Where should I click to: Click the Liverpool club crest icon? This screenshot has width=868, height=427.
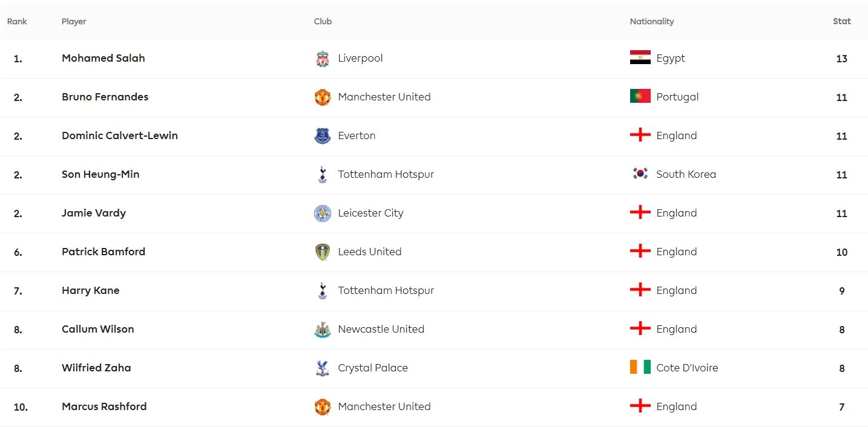pos(323,59)
